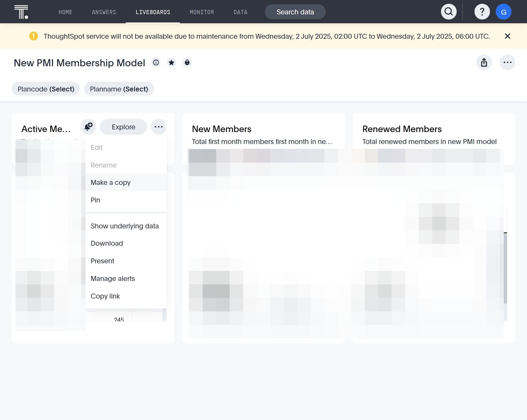Dismiss the maintenance banner with X
Image resolution: width=527 pixels, height=420 pixels.
click(507, 36)
